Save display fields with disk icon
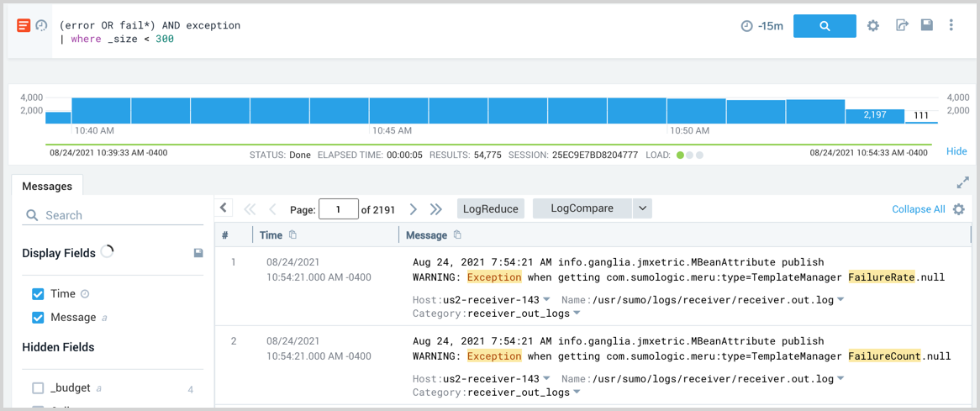Viewport: 980px width, 411px height. (198, 253)
